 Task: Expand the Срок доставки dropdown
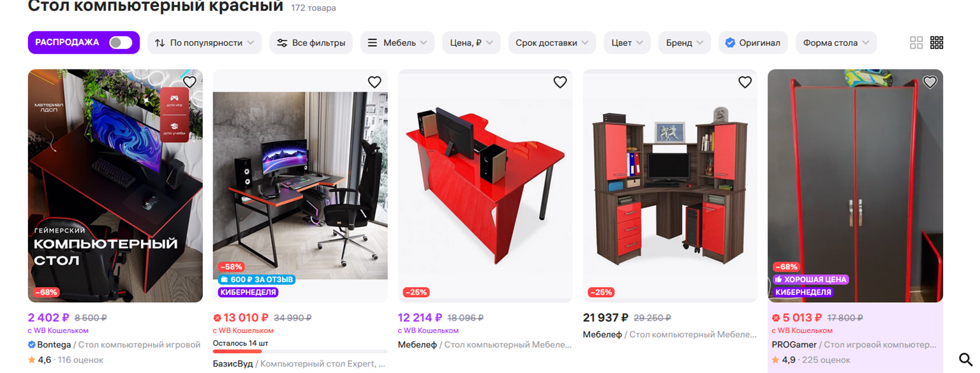tap(552, 43)
